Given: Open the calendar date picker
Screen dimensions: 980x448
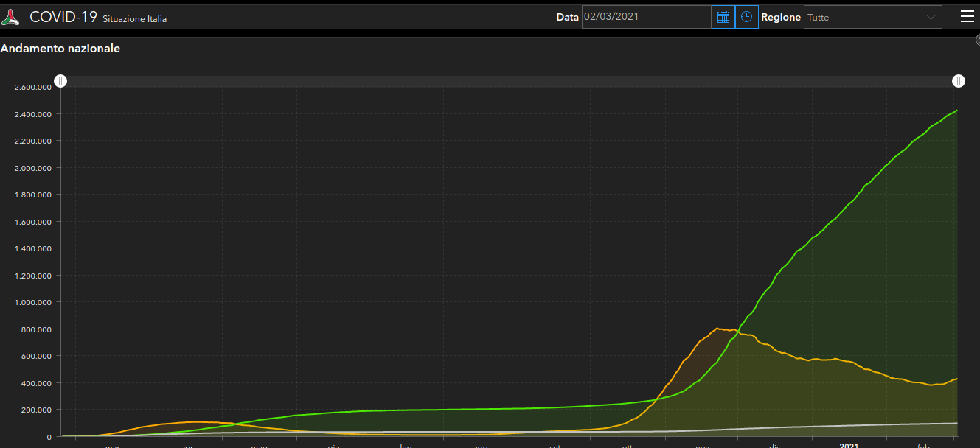Looking at the screenshot, I should [x=723, y=17].
